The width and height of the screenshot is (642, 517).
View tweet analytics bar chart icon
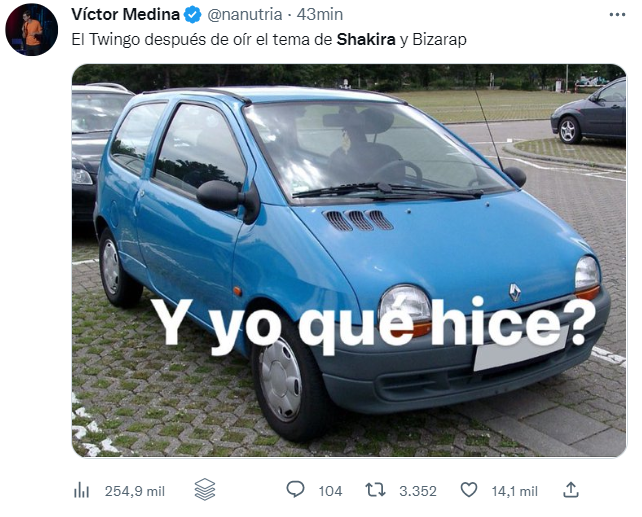click(x=81, y=490)
